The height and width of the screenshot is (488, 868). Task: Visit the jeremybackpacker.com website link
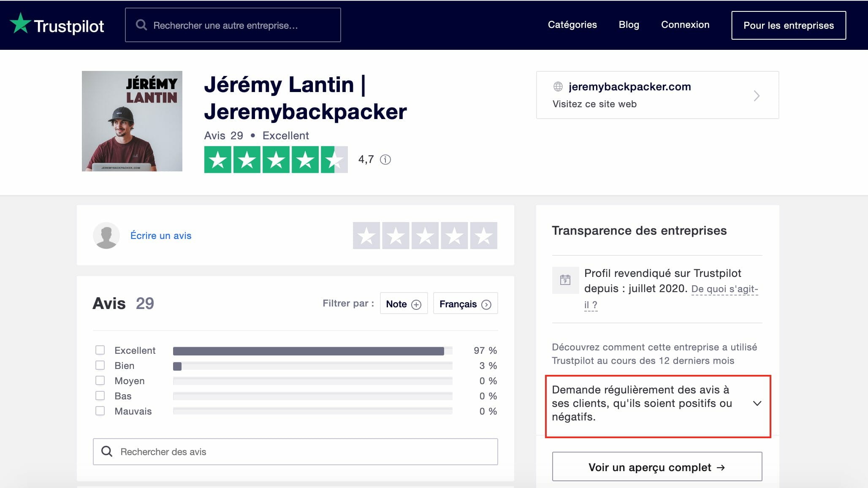(x=657, y=95)
